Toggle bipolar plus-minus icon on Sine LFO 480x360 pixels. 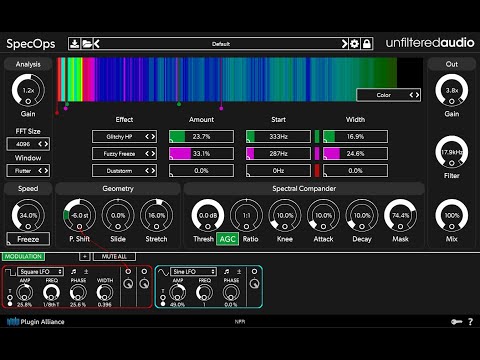click(239, 272)
